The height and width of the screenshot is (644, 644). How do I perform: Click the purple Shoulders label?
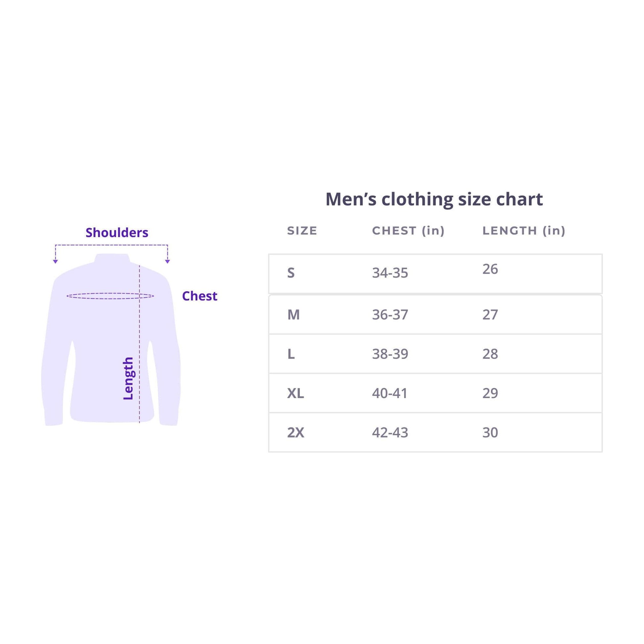pyautogui.click(x=117, y=233)
